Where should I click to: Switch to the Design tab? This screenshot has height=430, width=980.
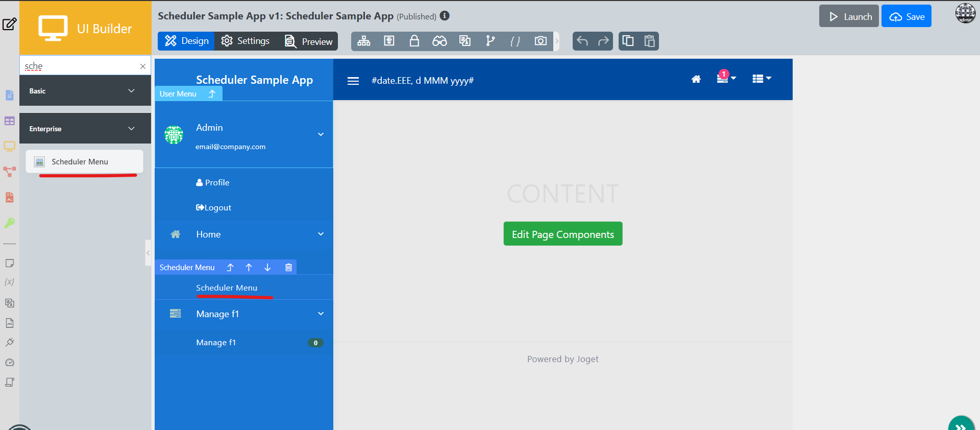pos(187,41)
